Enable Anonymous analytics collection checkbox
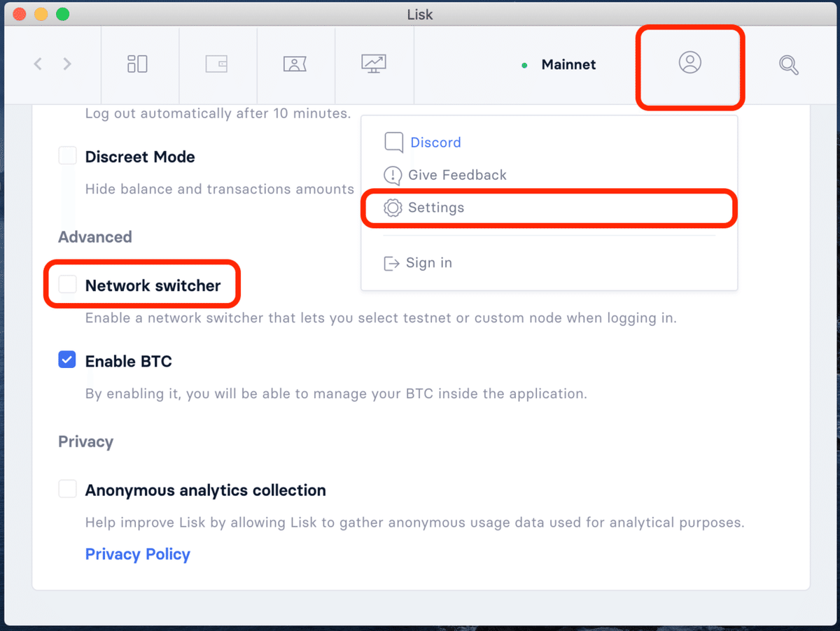The image size is (840, 631). click(x=67, y=489)
